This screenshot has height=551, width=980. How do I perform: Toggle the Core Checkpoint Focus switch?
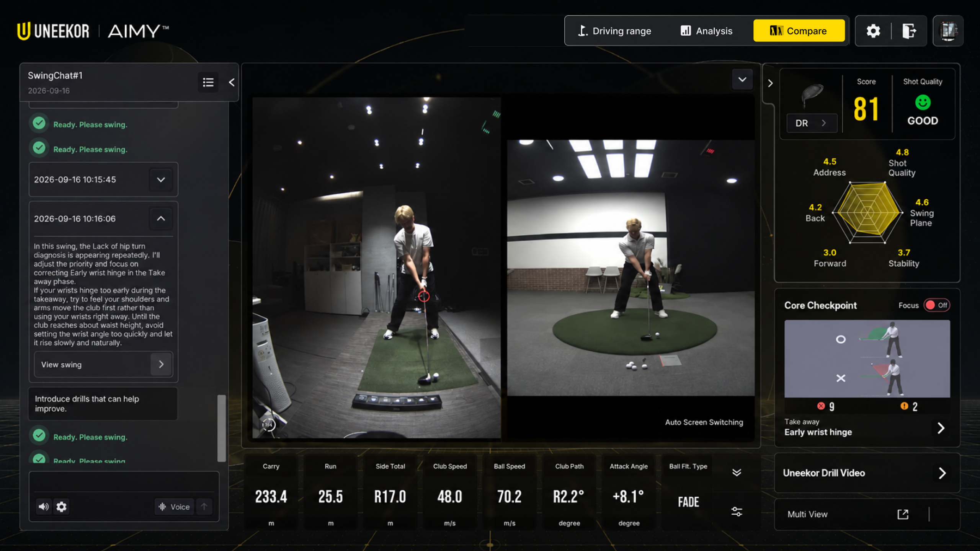[937, 305]
